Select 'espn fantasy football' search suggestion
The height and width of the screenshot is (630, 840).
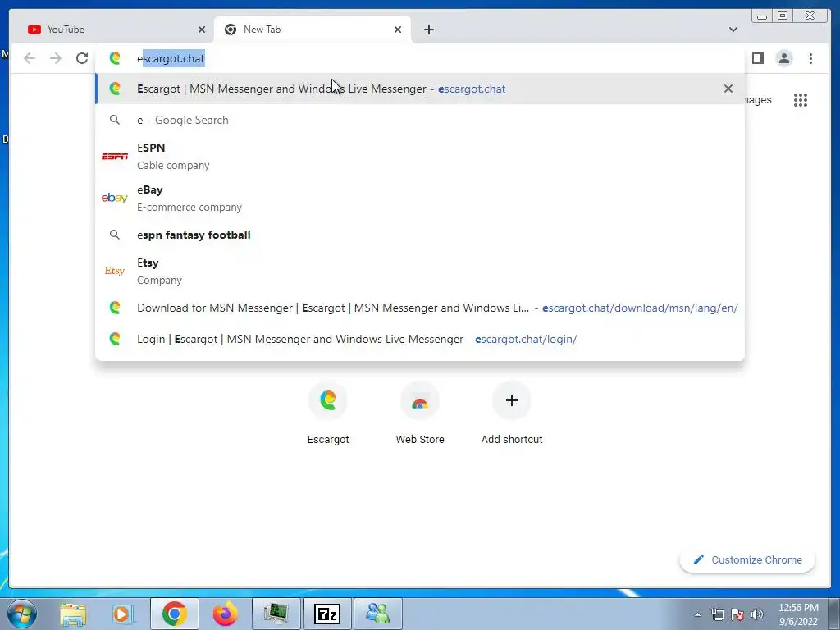[420, 235]
